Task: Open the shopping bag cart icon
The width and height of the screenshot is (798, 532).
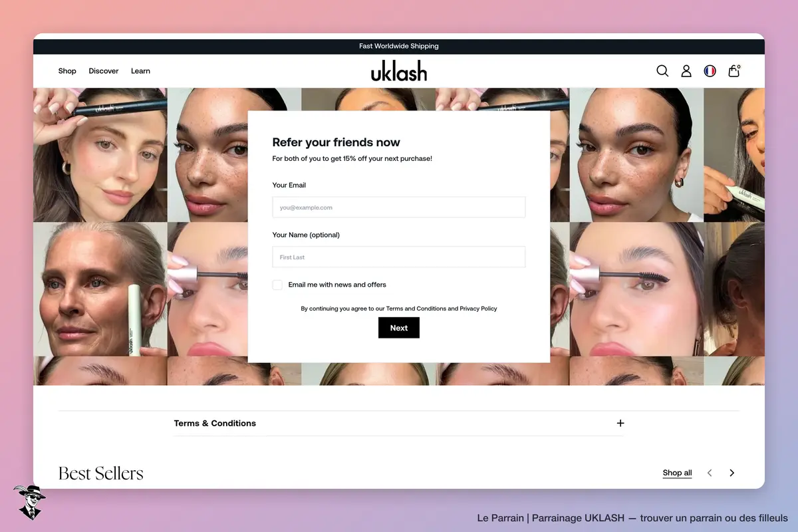Action: (734, 71)
